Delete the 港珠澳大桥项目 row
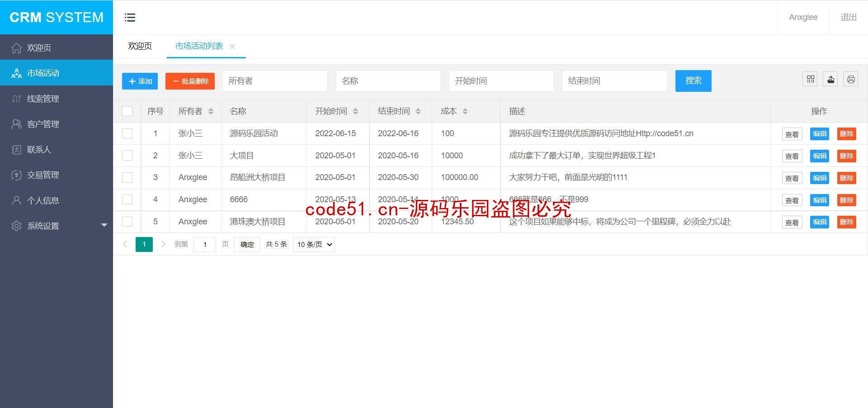The width and height of the screenshot is (868, 408). click(x=846, y=222)
